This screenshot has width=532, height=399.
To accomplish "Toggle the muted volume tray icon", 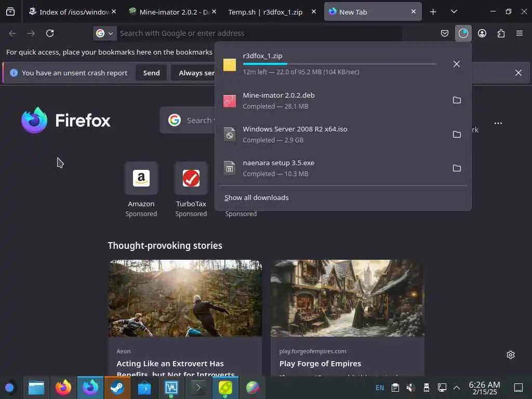I will [411, 388].
